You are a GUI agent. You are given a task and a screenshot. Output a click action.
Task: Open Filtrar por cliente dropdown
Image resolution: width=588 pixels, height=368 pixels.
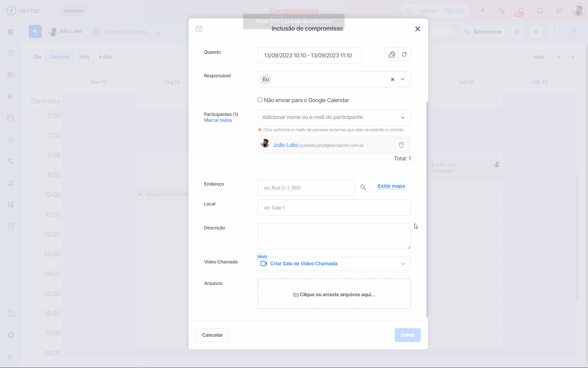126,32
